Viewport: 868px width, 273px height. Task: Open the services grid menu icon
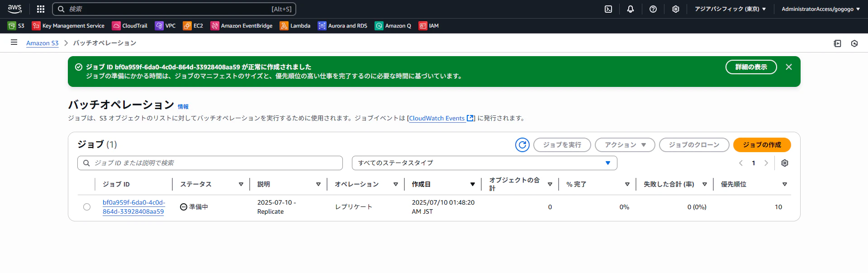tap(41, 9)
